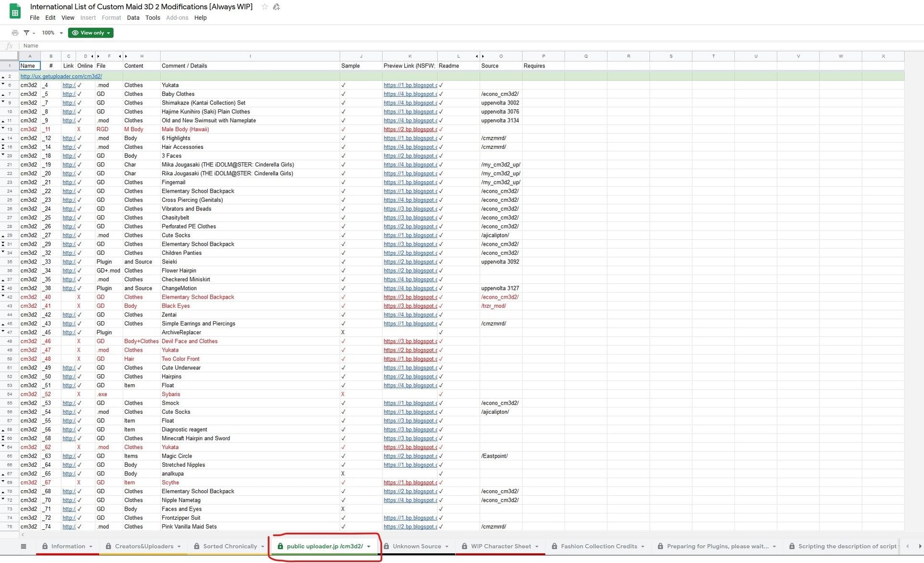Click the fx formula icon
Image resolution: width=924 pixels, height=563 pixels.
[x=9, y=46]
